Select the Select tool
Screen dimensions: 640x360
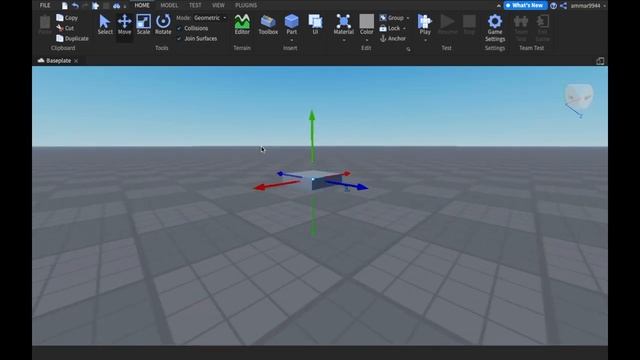point(105,24)
